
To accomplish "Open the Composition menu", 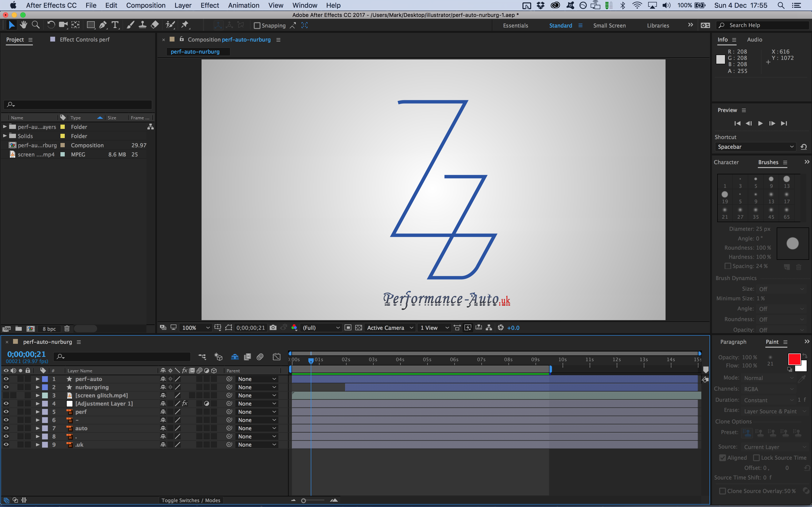I will point(146,5).
